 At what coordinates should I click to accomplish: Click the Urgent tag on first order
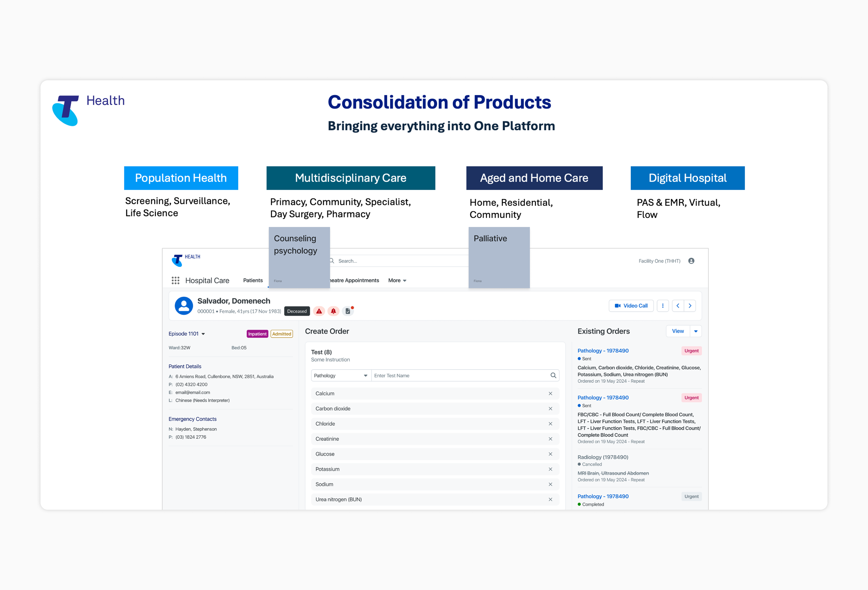pos(691,351)
